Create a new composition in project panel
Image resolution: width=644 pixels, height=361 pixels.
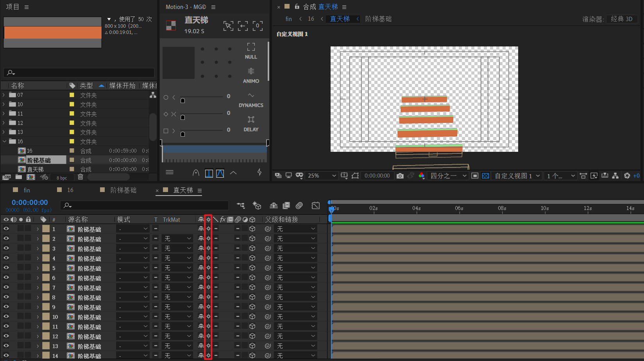31,177
